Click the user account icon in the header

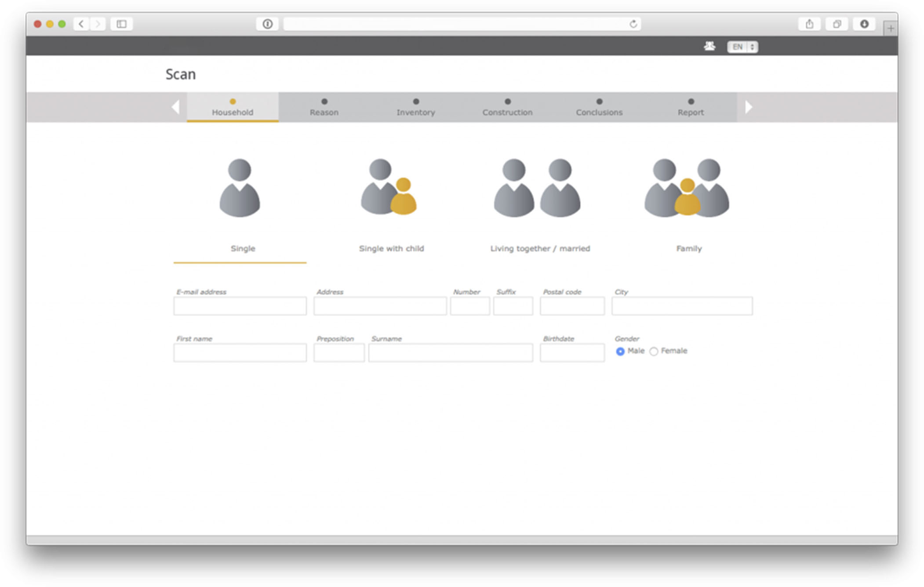[x=709, y=46]
